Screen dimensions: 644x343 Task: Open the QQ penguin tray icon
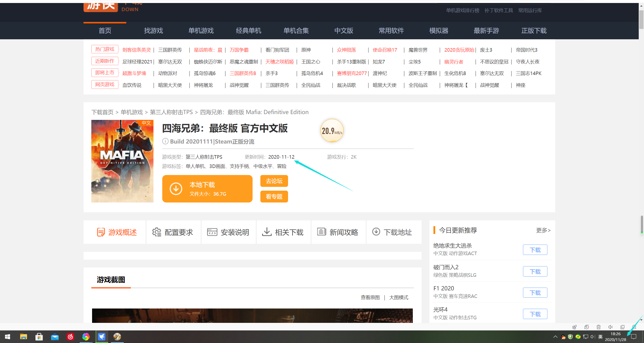563,337
